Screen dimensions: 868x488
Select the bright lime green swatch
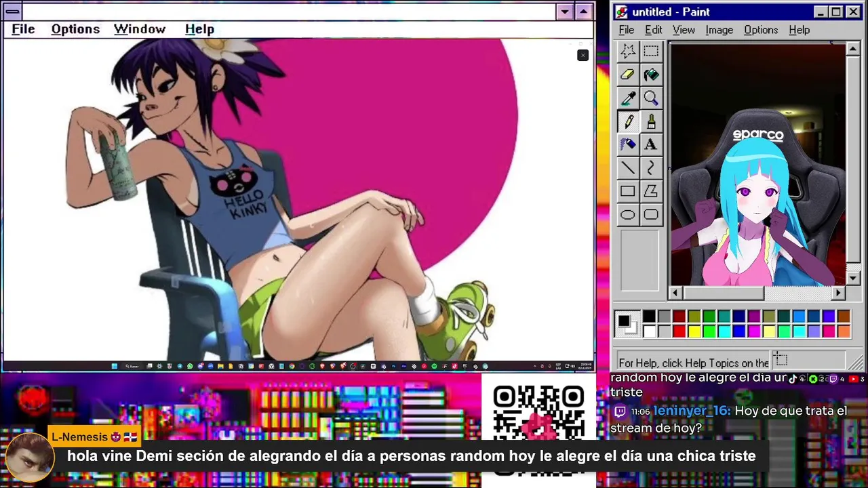[709, 331]
